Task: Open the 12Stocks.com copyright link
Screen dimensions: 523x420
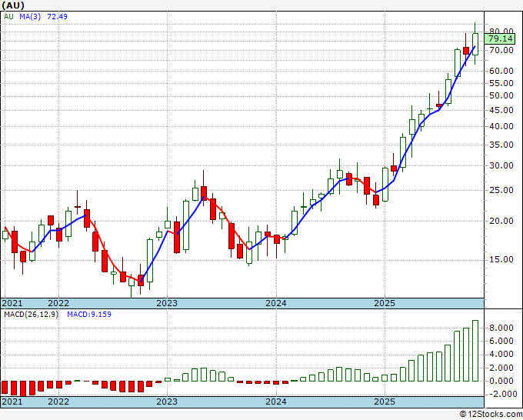Action: tap(491, 415)
